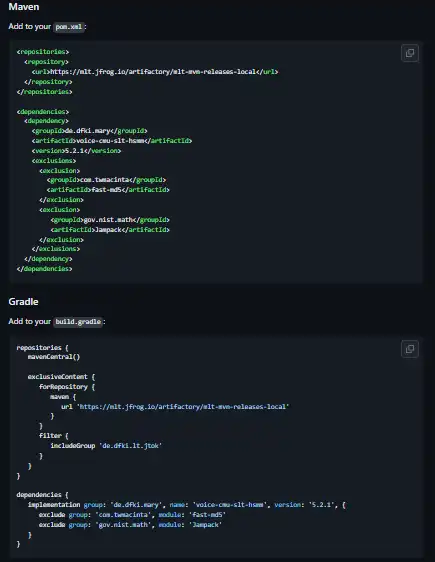This screenshot has width=435, height=562.
Task: Click the Gradle url artifactory string line
Action: click(175, 407)
